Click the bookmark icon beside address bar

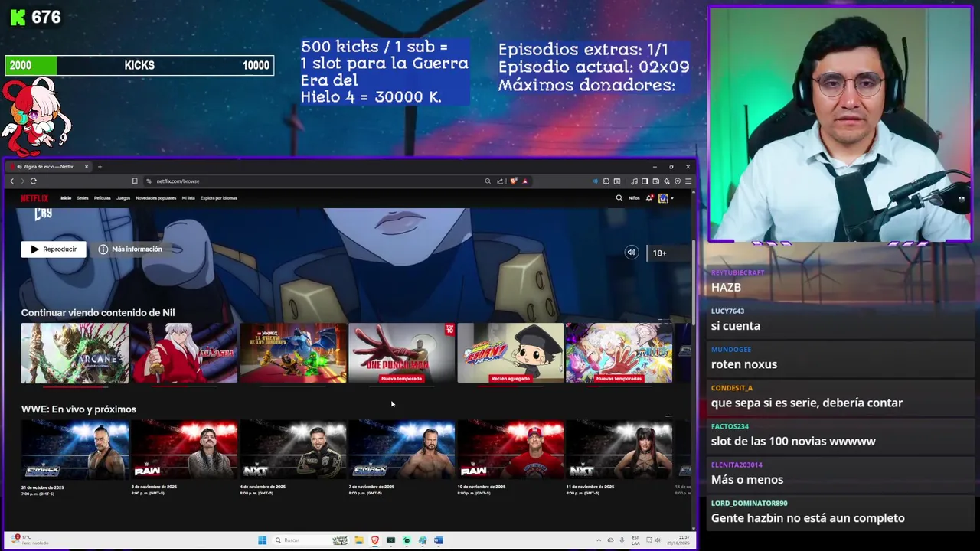point(135,181)
